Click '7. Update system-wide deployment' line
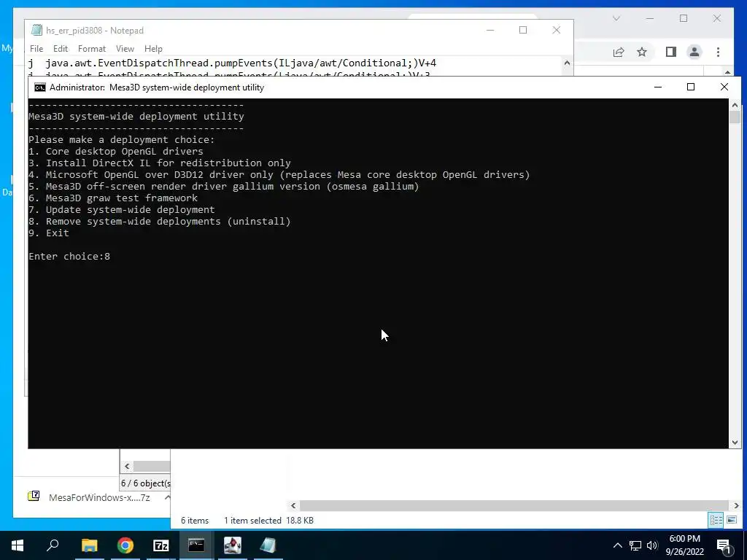The image size is (747, 560). tap(122, 209)
